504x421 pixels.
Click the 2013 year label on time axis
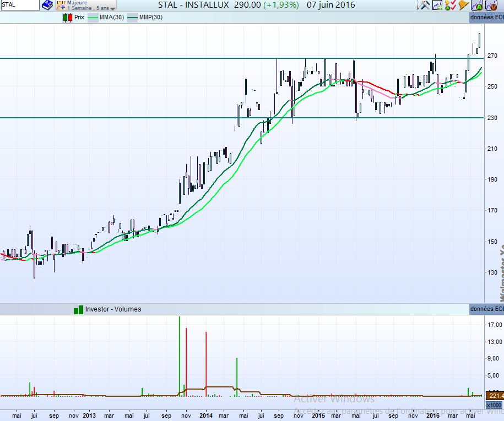click(x=89, y=415)
